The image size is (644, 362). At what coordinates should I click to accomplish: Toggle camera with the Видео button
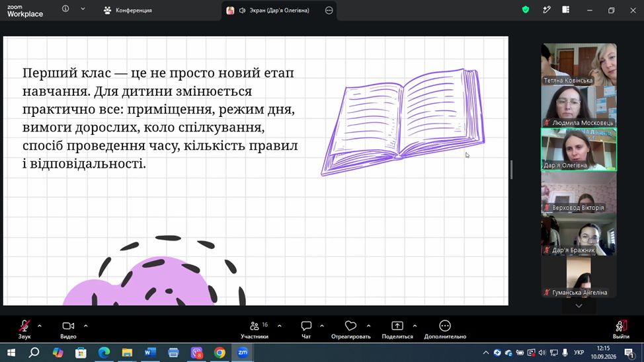68,330
